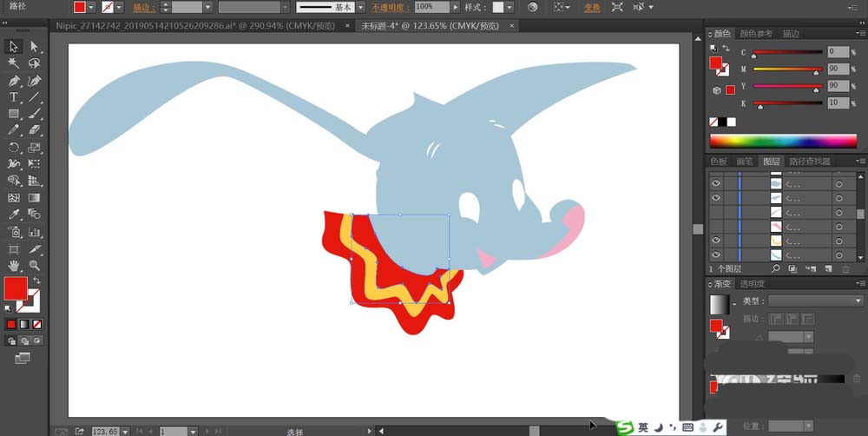The height and width of the screenshot is (436, 868).
Task: Open zoom level dropdown in status bar
Action: [125, 431]
